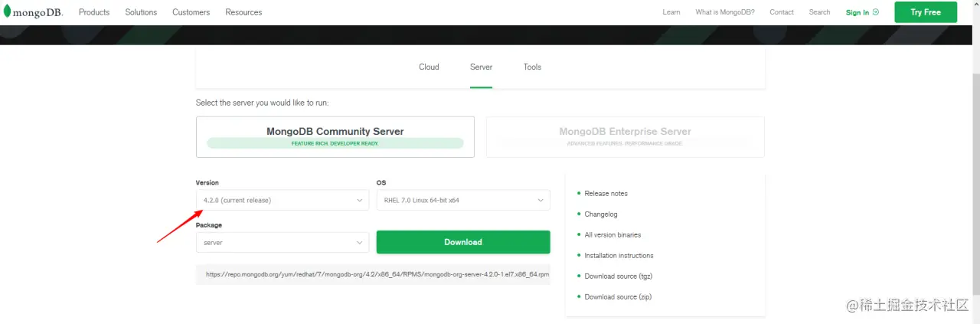Screen dimensions: 980x324
Task: Go to the Learn link
Action: pyautogui.click(x=671, y=12)
